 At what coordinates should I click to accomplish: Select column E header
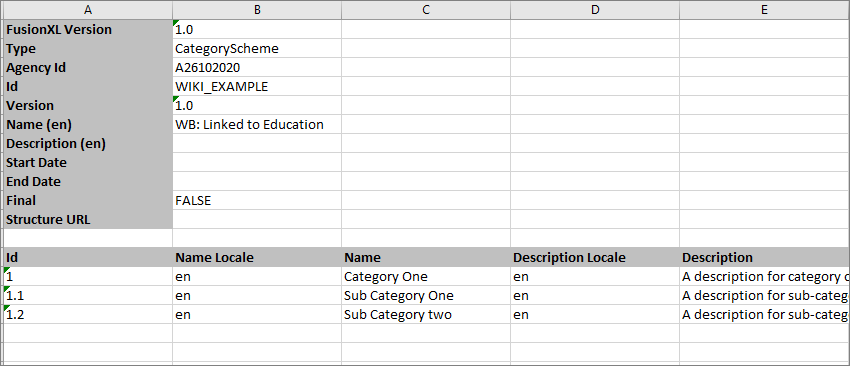coord(764,9)
